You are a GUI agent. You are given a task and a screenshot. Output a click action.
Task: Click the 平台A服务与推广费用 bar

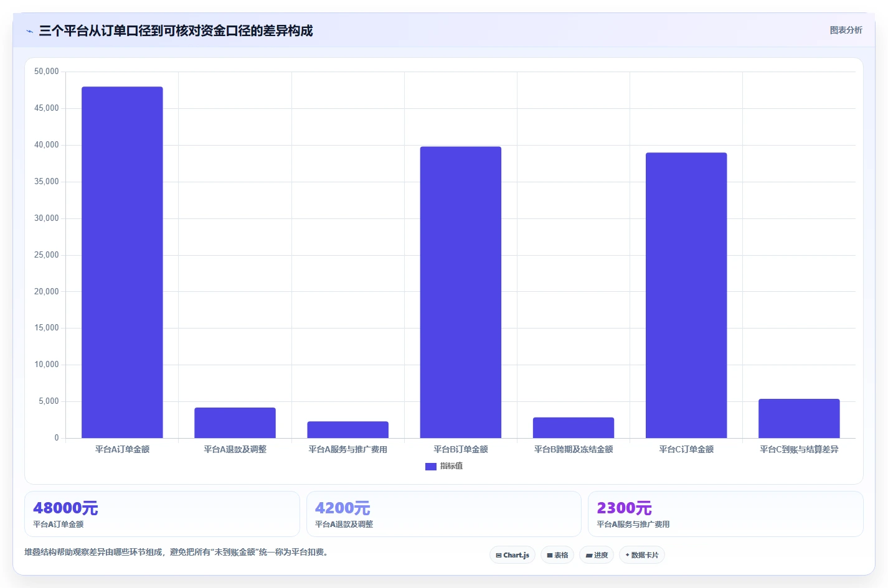tap(347, 429)
